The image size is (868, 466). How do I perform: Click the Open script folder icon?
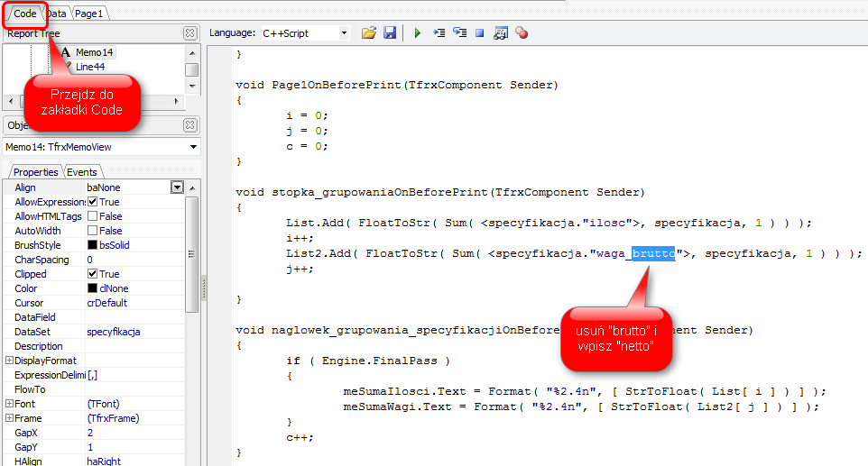[368, 33]
